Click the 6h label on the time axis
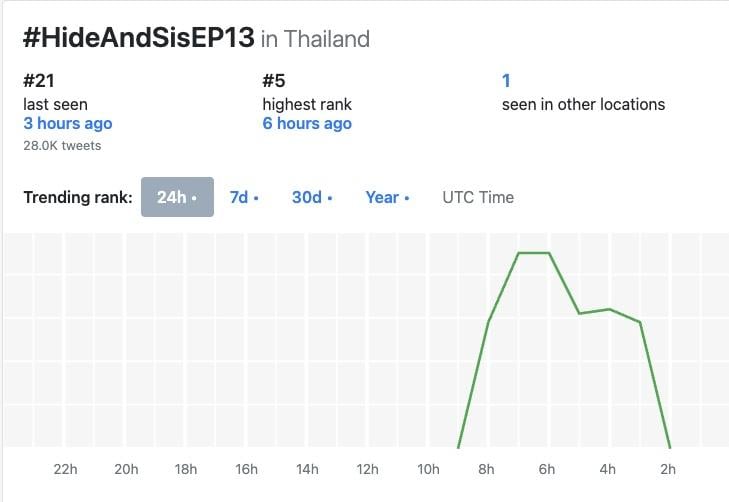The image size is (729, 502). click(x=547, y=469)
